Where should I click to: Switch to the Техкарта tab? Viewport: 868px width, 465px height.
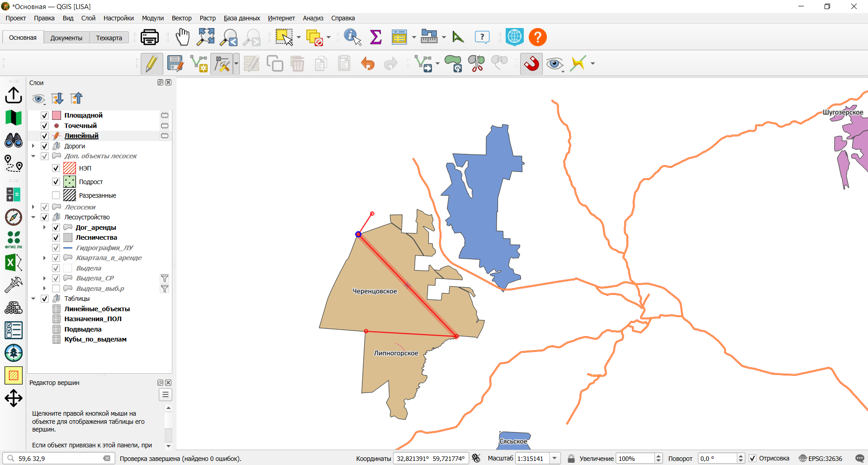(109, 38)
